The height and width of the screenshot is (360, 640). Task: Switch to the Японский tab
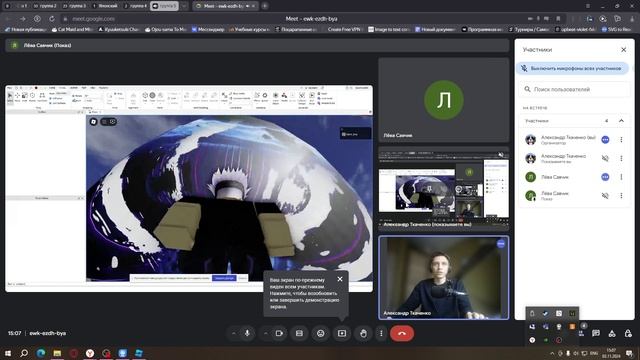(105, 6)
